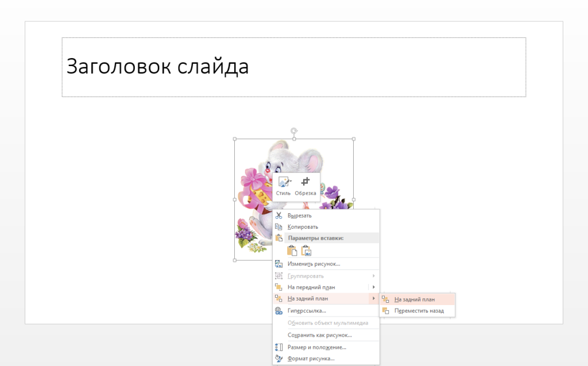Click the rotation handle above the image
Screen dimensions: 588x366
tap(294, 130)
